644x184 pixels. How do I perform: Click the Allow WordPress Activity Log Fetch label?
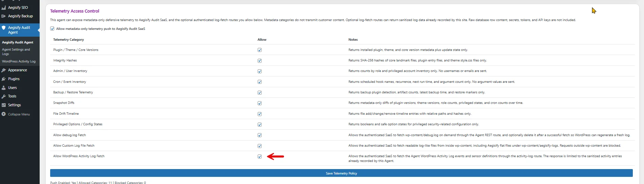pos(79,156)
